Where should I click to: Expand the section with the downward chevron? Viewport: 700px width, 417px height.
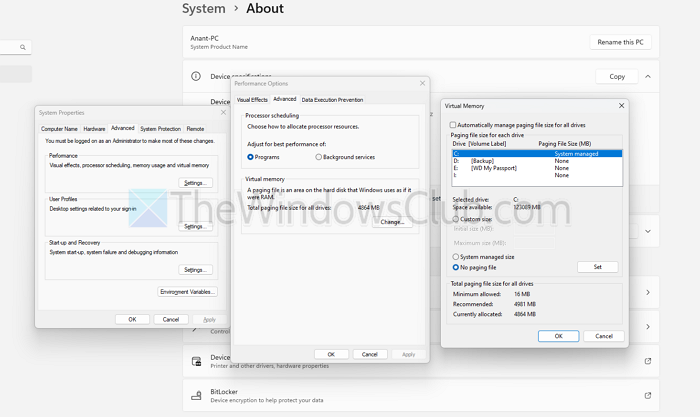[x=648, y=231]
